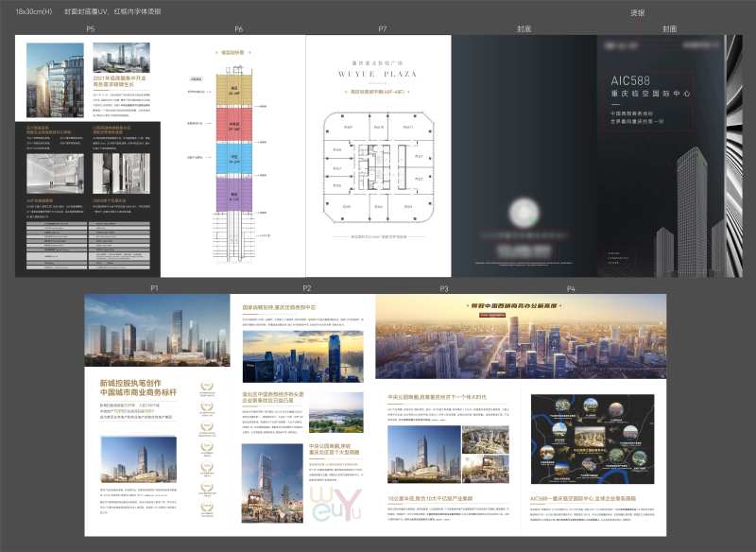This screenshot has width=756, height=552.
Task: Click the topmost laurel award badge on P1
Action: [208, 387]
